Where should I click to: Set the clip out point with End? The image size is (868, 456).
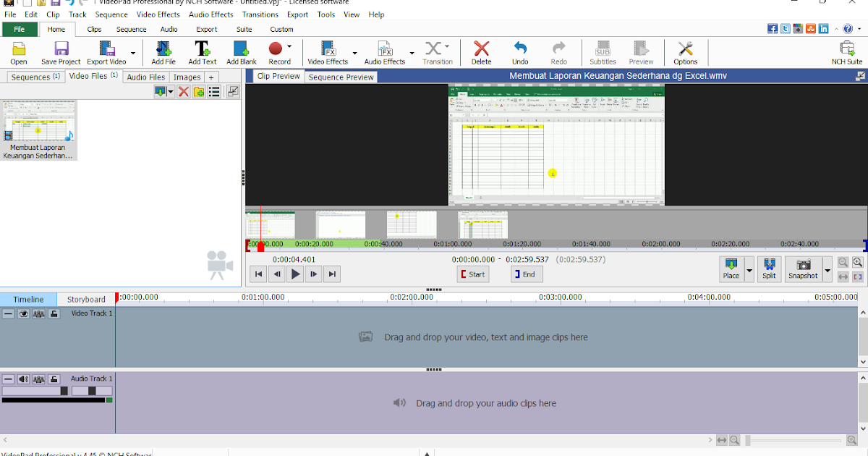pyautogui.click(x=527, y=274)
